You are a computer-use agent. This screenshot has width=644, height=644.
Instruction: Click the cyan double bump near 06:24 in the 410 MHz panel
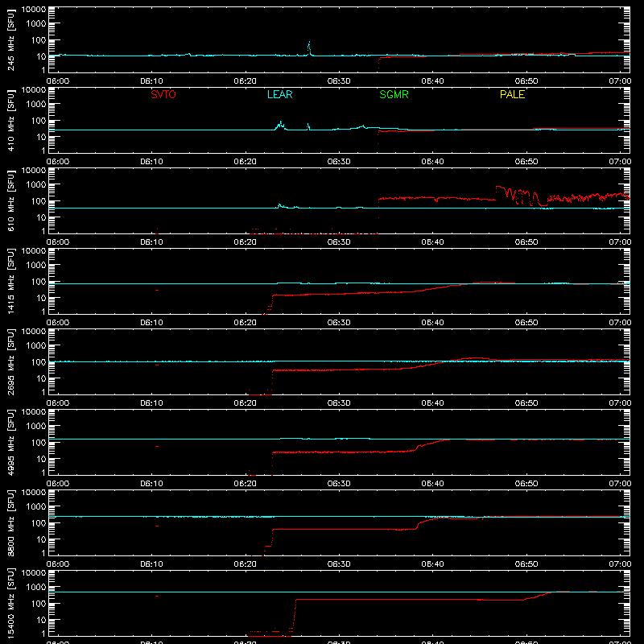coord(281,125)
